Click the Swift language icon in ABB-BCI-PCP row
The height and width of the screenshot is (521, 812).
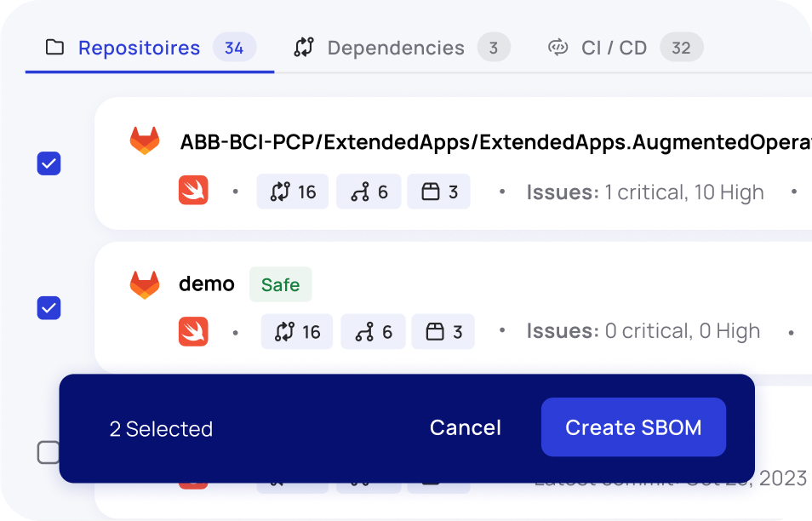coord(193,192)
